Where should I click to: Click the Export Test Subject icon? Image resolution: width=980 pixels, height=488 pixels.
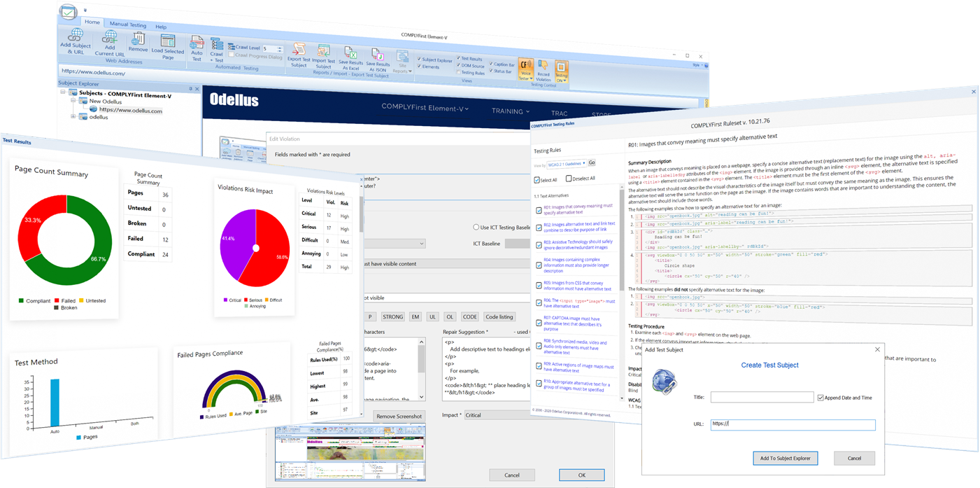tap(299, 50)
